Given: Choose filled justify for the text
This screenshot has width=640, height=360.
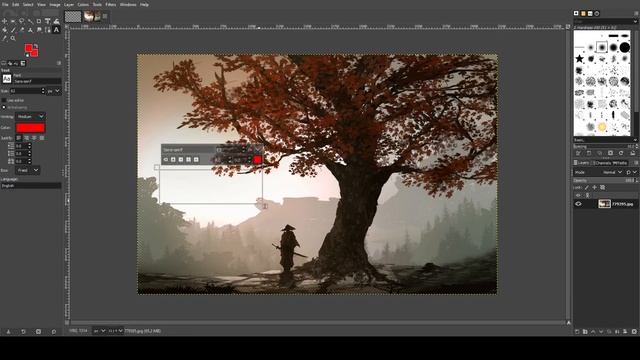Looking at the screenshot, I should [41, 138].
